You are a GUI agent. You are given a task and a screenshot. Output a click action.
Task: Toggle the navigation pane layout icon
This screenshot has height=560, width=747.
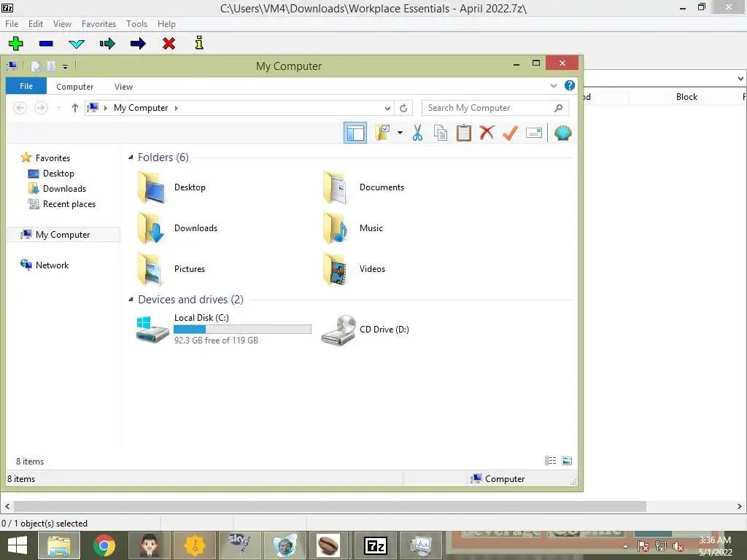tap(355, 133)
